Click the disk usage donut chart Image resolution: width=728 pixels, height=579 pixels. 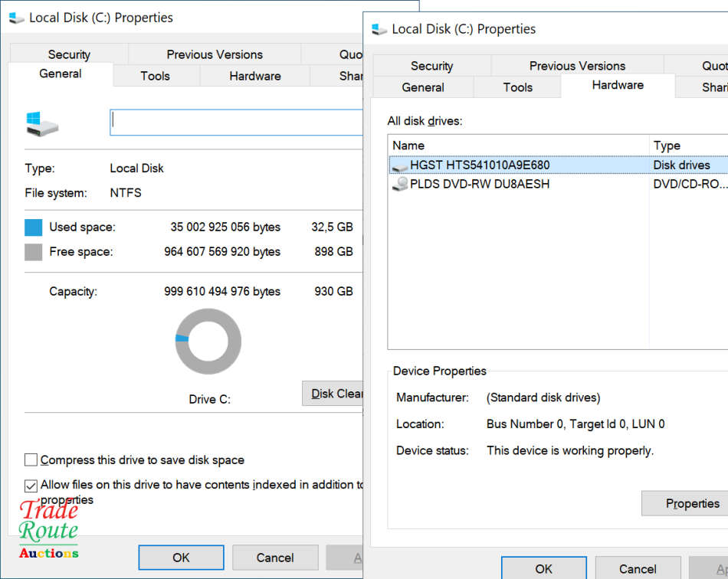tap(208, 342)
